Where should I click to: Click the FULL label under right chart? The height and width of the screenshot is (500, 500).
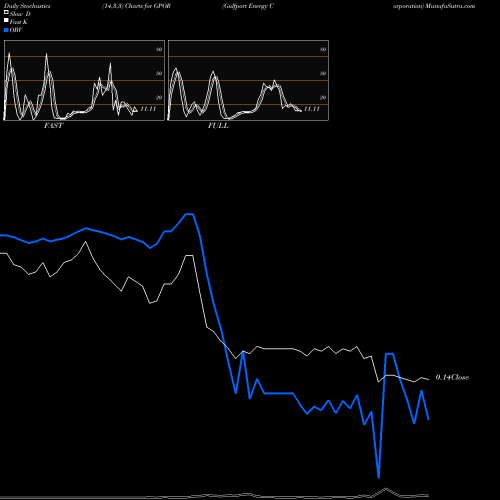(218, 126)
